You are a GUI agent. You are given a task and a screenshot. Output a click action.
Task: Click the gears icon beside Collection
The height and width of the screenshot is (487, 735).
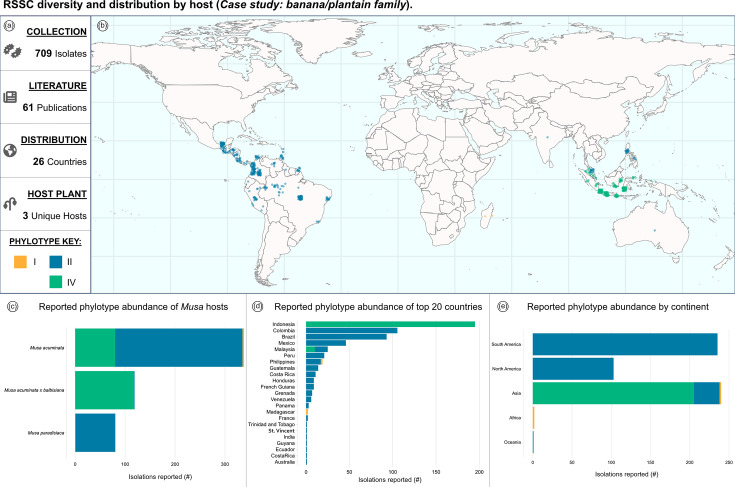tap(13, 51)
